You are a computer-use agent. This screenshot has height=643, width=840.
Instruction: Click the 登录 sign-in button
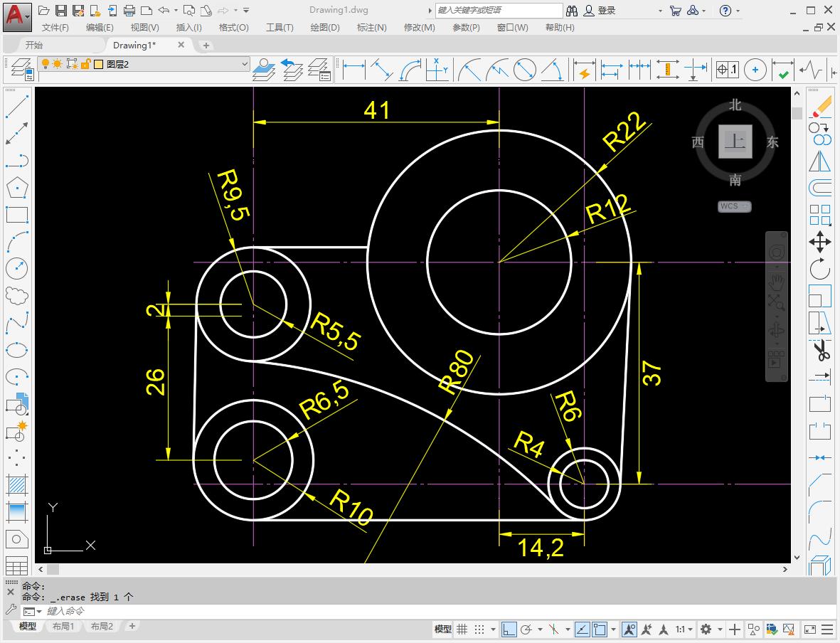[606, 11]
